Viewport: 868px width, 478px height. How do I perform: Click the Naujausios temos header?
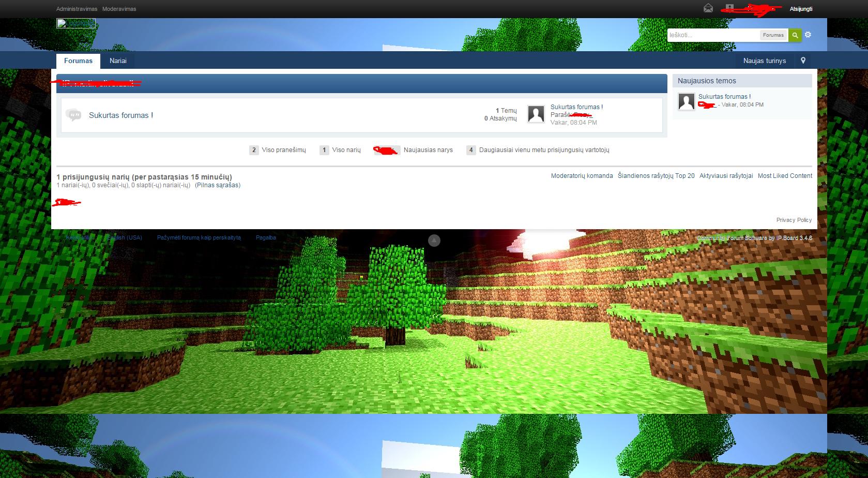(742, 81)
